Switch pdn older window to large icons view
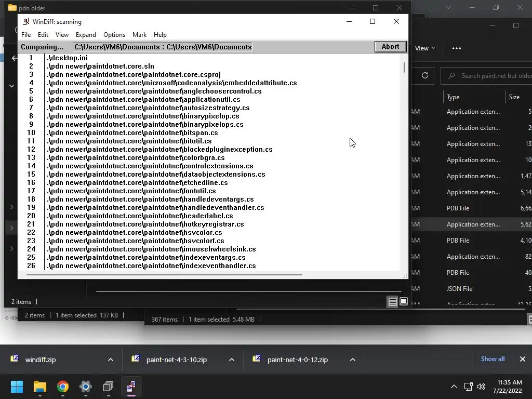Viewport: 532px width, 399px height. point(403,301)
